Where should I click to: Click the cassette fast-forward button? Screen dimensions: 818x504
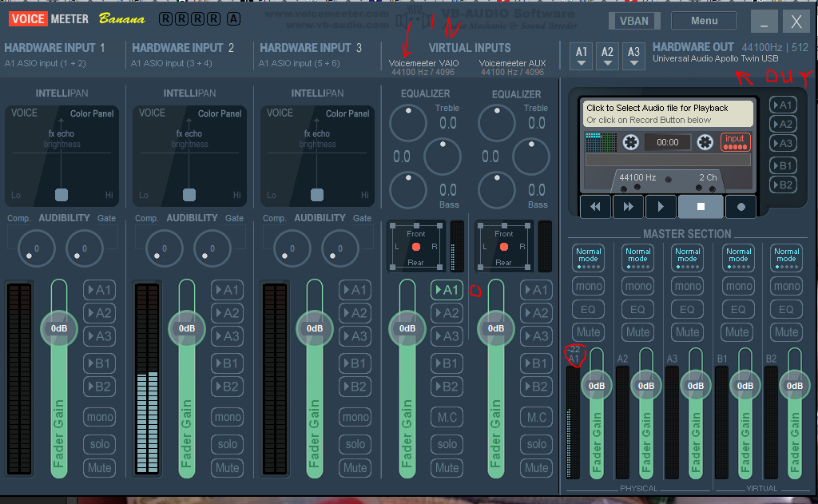[x=628, y=207]
